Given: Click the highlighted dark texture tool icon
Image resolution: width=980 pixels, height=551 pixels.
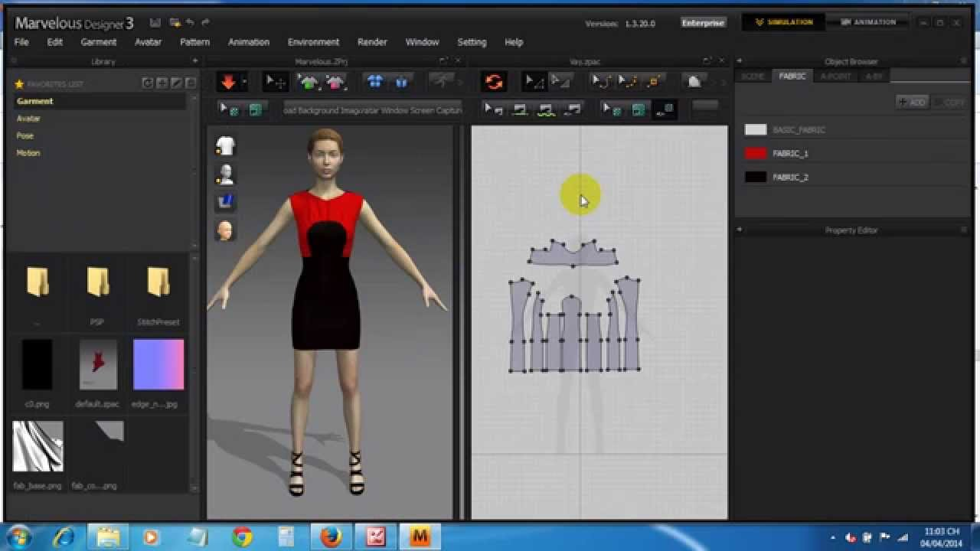Looking at the screenshot, I should (664, 110).
